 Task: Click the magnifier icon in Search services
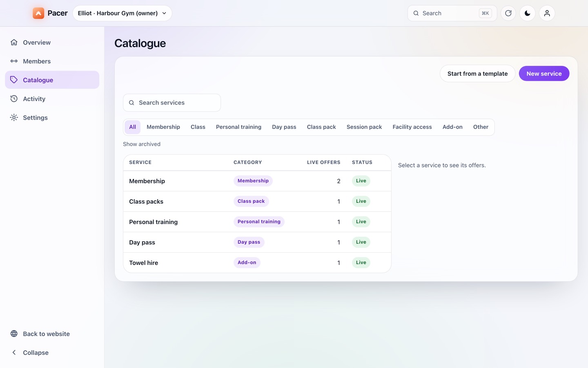[131, 103]
